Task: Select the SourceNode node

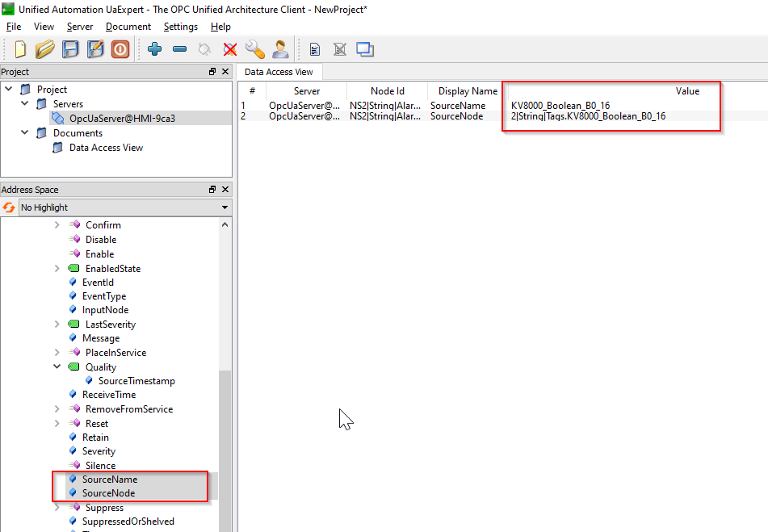Action: click(109, 492)
